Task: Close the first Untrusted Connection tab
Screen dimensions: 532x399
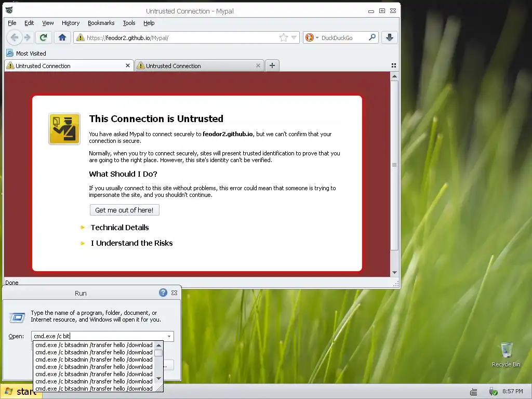Action: click(x=128, y=65)
